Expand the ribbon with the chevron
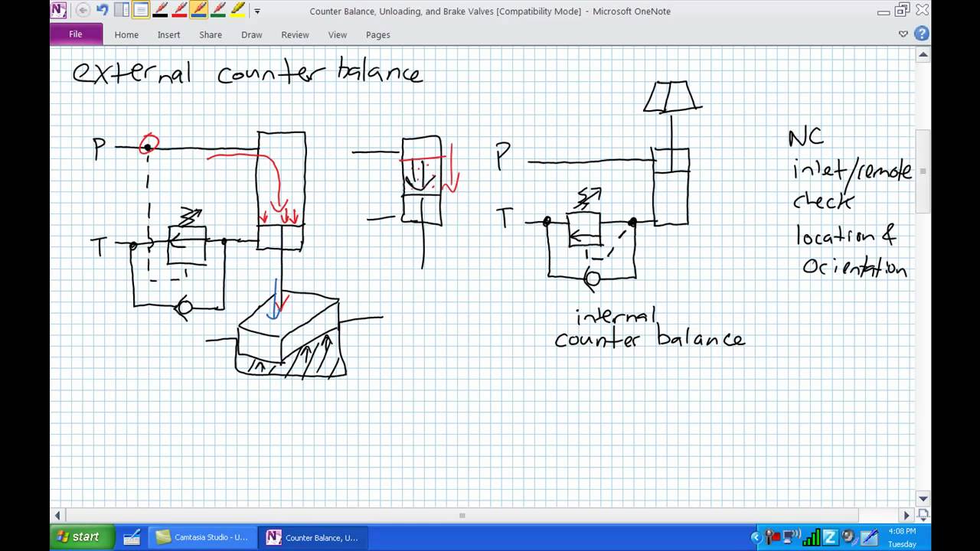 903,34
